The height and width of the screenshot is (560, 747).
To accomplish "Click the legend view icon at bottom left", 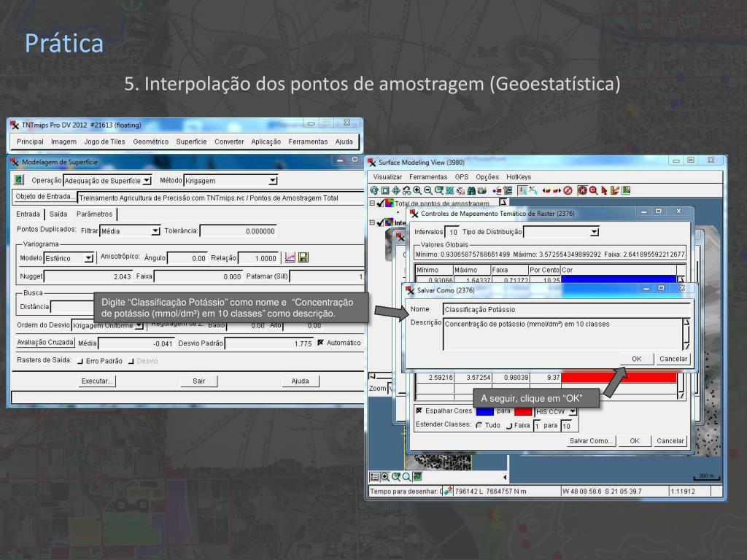I will coord(374,477).
